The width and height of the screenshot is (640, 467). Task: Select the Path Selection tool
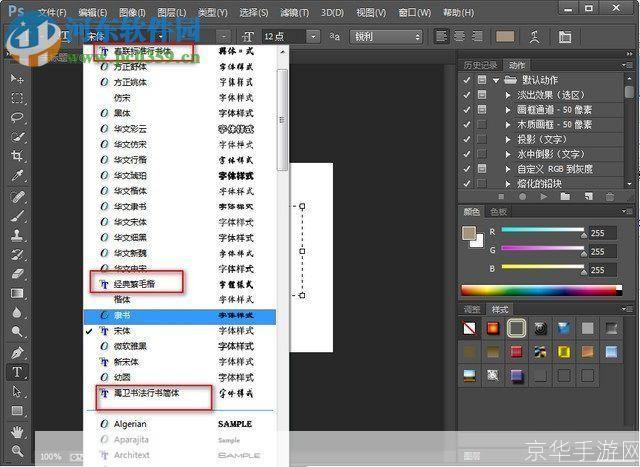tap(17, 391)
